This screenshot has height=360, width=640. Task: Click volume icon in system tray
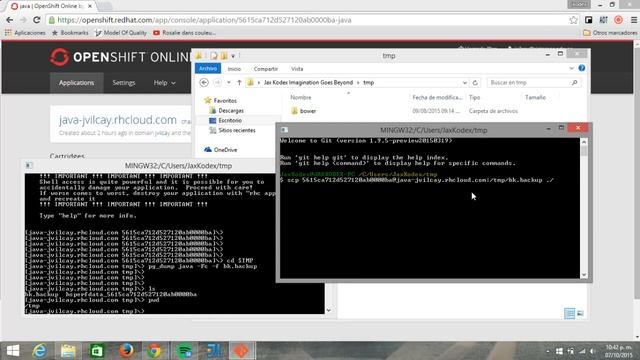[x=593, y=351]
